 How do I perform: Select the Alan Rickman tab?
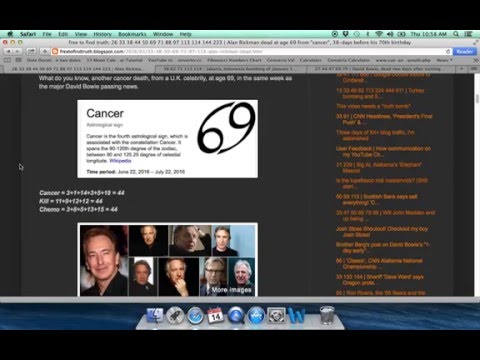(78, 69)
